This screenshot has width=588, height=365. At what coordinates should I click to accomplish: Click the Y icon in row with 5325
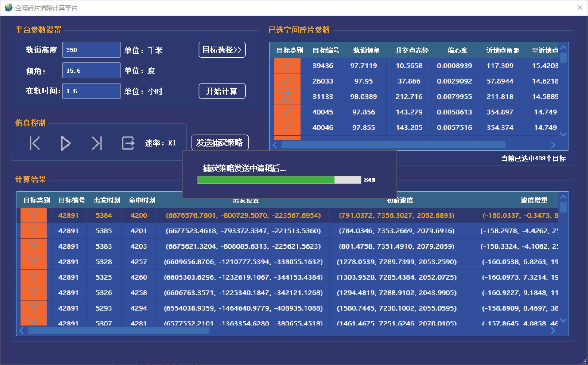click(34, 277)
